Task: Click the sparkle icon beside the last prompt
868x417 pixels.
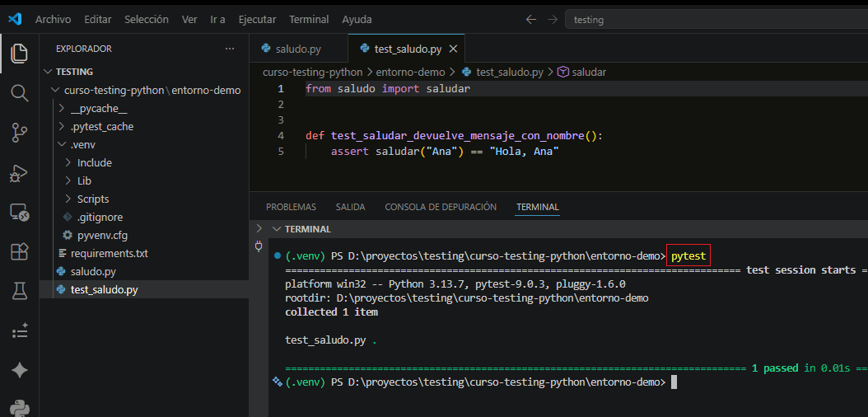Action: coord(277,382)
